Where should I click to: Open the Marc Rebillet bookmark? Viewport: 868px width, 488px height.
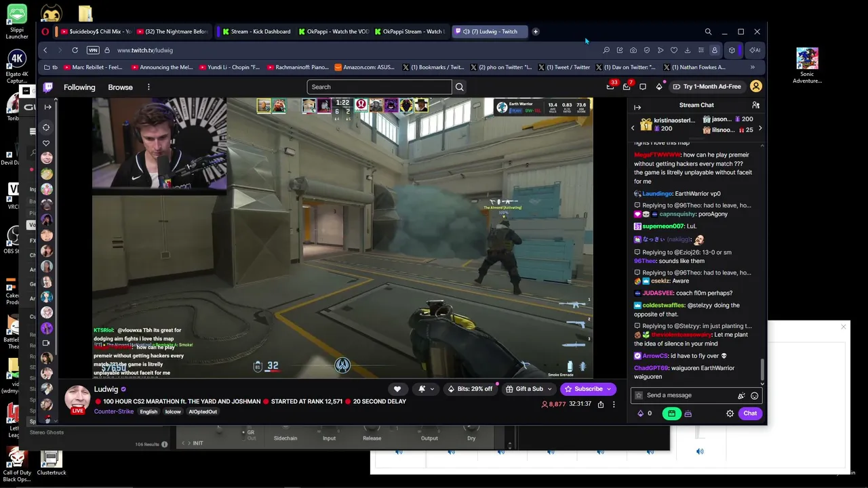(92, 67)
